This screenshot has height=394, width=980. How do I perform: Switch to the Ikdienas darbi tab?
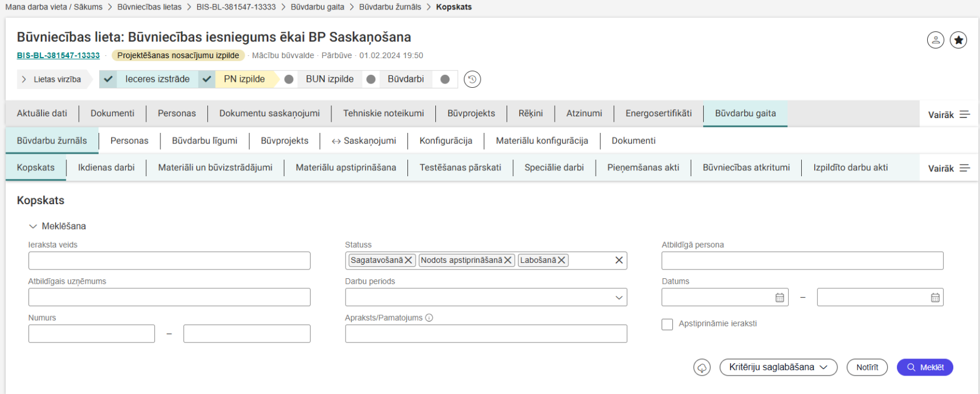click(x=106, y=168)
